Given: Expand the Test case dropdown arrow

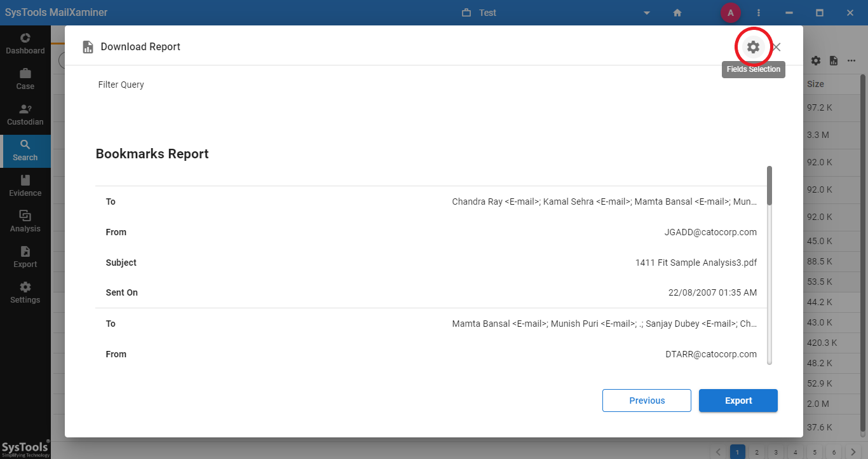Looking at the screenshot, I should [647, 13].
